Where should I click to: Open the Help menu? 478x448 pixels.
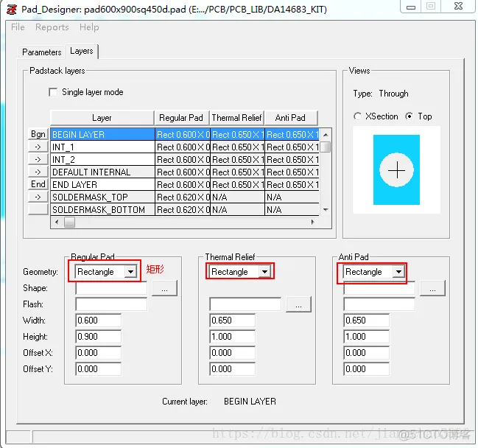coord(89,27)
